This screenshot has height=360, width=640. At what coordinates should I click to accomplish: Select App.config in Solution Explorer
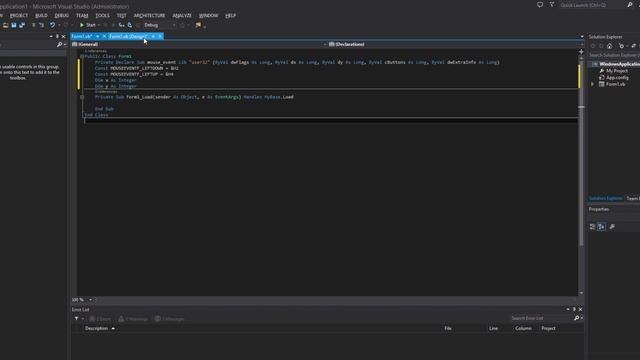click(617, 77)
